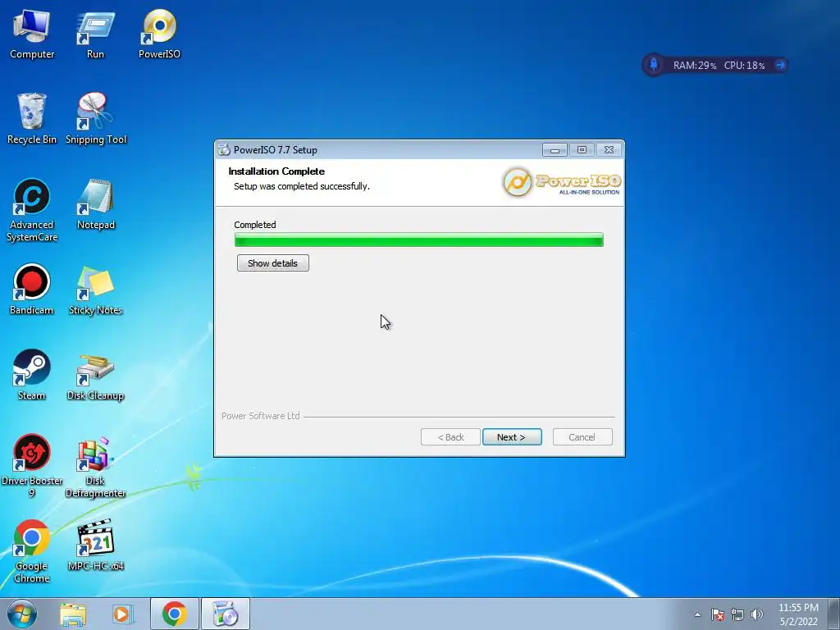Image resolution: width=840 pixels, height=630 pixels.
Task: Expand the RAM CPU widget arrow
Action: (x=781, y=65)
